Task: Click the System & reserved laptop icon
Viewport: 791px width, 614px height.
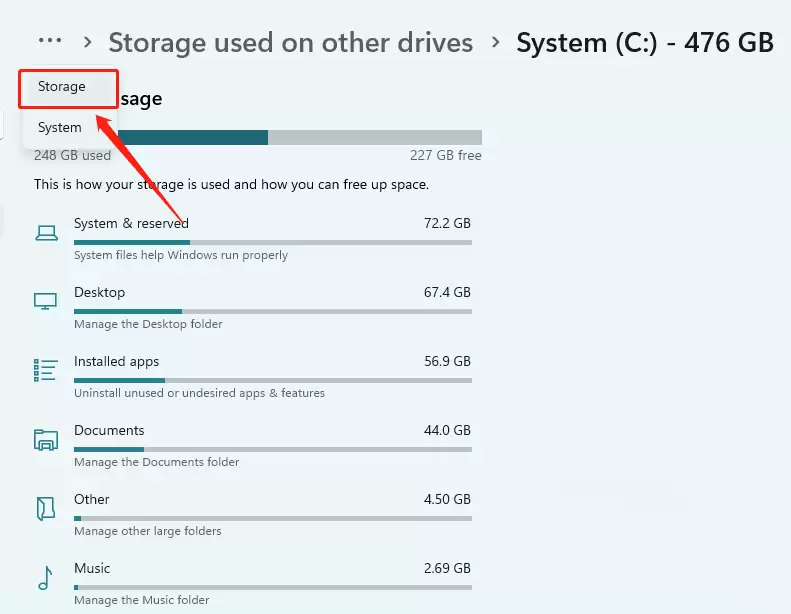Action: tap(46, 233)
